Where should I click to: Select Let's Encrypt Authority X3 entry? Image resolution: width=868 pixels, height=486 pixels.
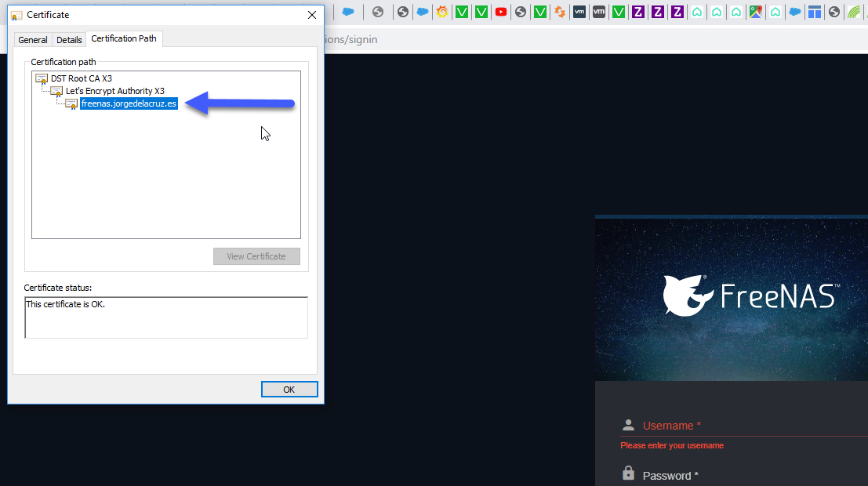tap(115, 92)
